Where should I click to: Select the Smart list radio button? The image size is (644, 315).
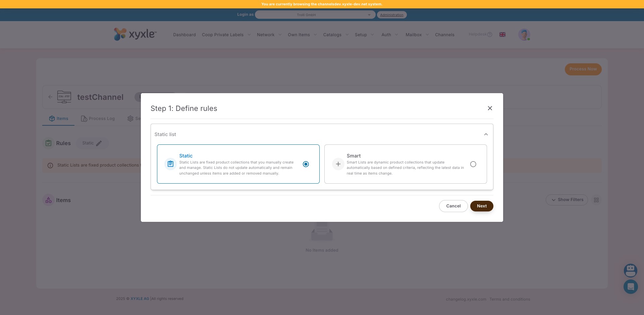[x=473, y=164]
